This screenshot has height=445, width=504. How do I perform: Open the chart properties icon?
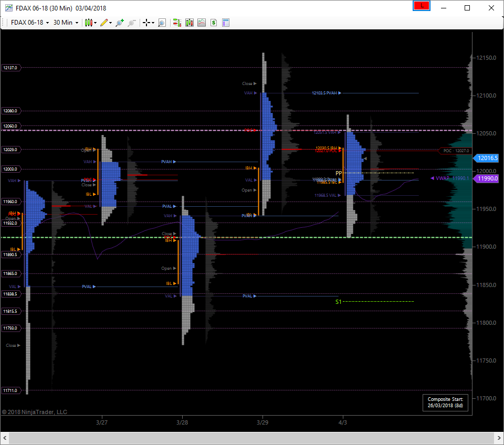tap(226, 23)
